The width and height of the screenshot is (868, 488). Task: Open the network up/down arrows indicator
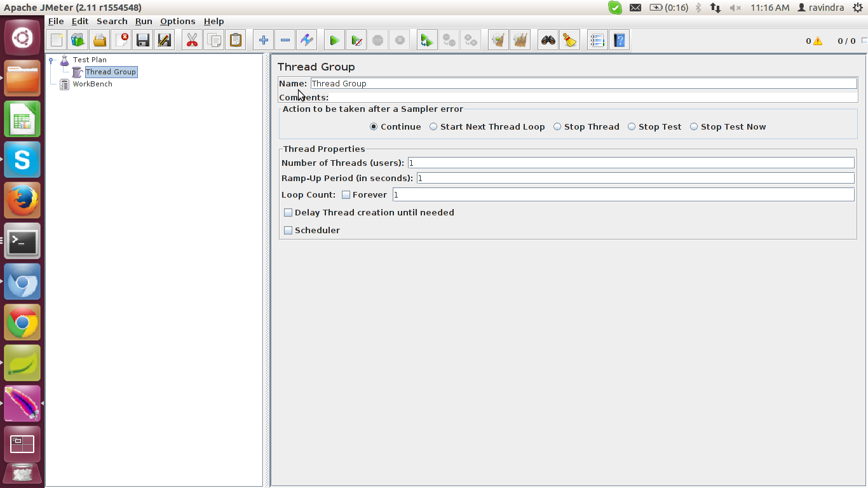(715, 8)
